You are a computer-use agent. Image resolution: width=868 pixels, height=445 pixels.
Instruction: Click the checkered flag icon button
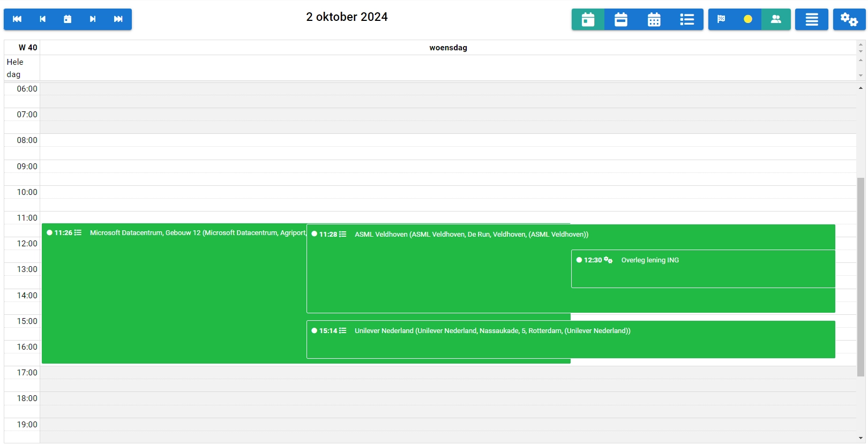click(x=721, y=20)
